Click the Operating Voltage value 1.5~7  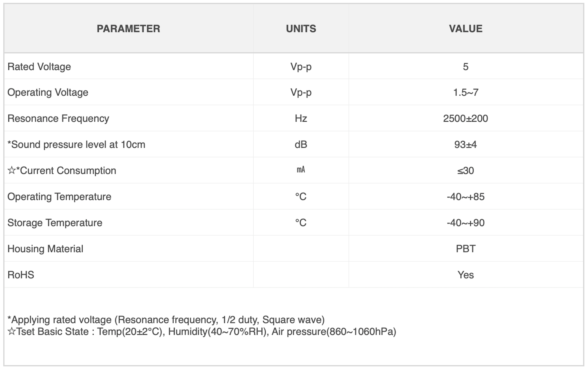point(466,92)
